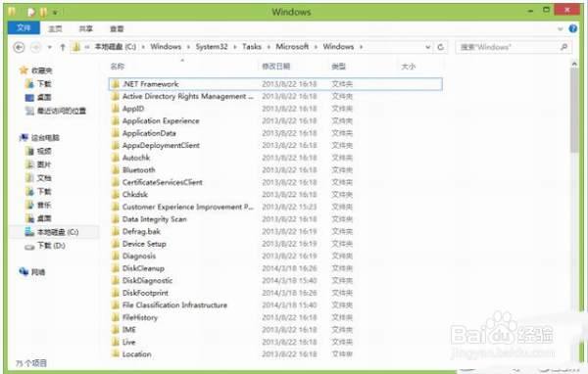Select the .NET Framework folder icon
588x374 pixels.
[116, 84]
